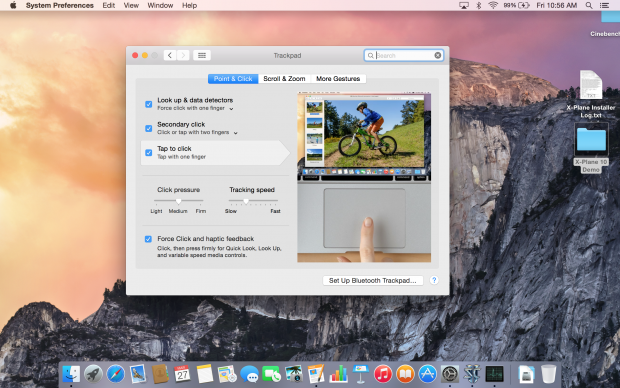The height and width of the screenshot is (388, 620).
Task: Click the trackpad gesture preview video
Action: [x=364, y=177]
